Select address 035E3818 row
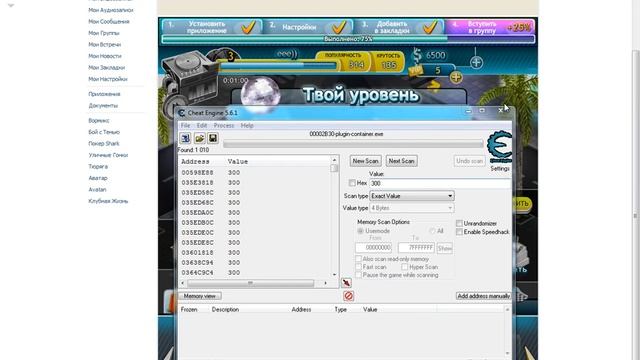Image resolution: width=640 pixels, height=360 pixels. tap(255, 182)
